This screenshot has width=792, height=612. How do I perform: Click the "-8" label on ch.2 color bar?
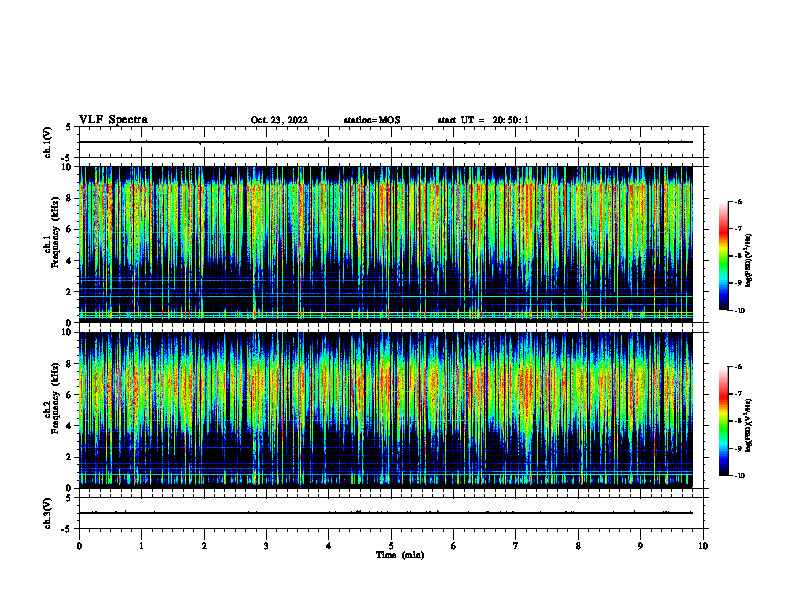(x=738, y=421)
